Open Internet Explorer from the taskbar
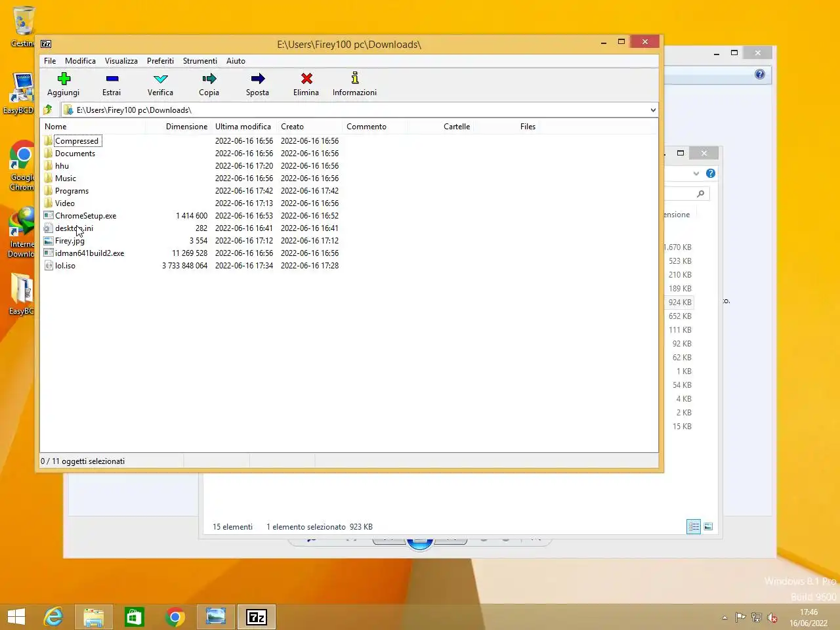This screenshot has width=840, height=630. pyautogui.click(x=53, y=617)
